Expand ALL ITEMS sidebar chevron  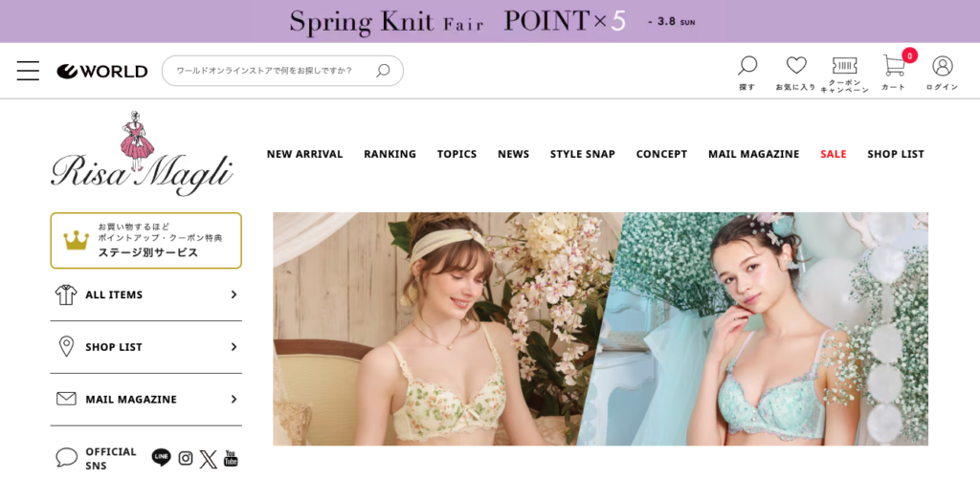pyautogui.click(x=234, y=294)
